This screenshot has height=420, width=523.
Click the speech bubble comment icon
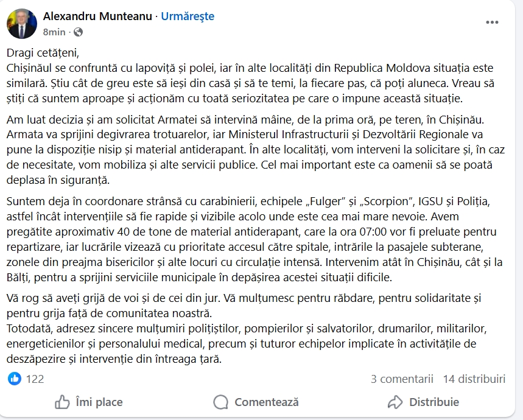click(x=221, y=402)
